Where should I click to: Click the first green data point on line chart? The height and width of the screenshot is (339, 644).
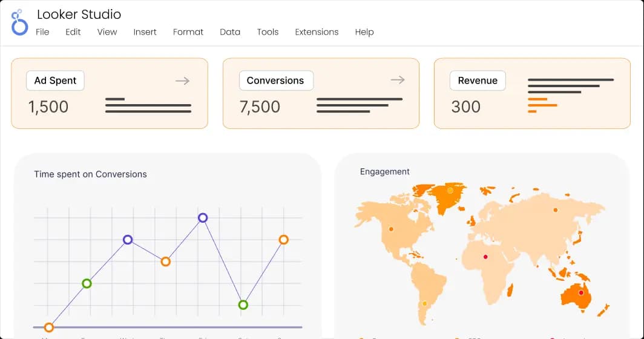[87, 283]
